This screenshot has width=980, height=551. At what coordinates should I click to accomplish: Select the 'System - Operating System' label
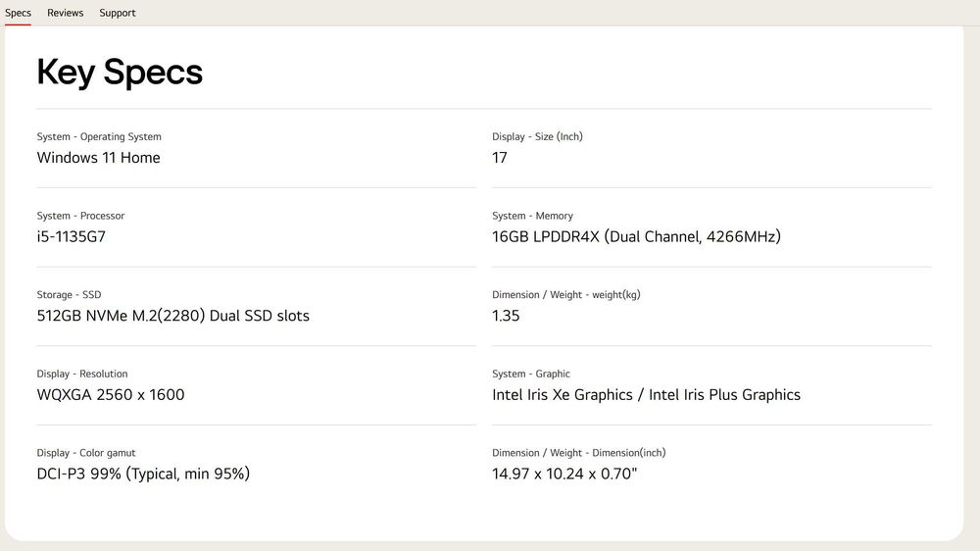pyautogui.click(x=99, y=136)
